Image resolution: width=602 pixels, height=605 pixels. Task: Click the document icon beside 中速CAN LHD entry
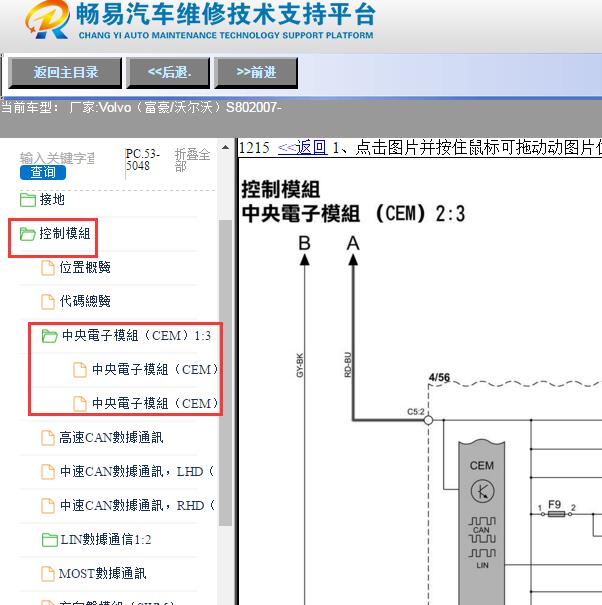48,472
